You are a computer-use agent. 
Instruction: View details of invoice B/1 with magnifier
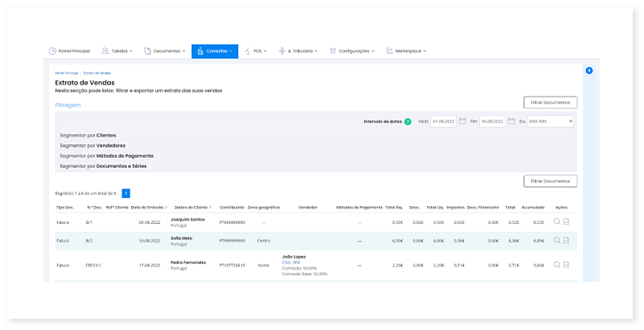pos(556,222)
